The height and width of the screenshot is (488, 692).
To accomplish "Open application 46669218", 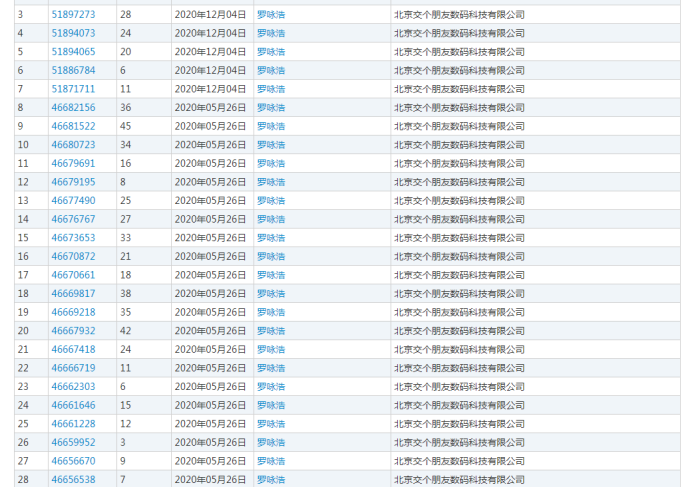I will (73, 312).
